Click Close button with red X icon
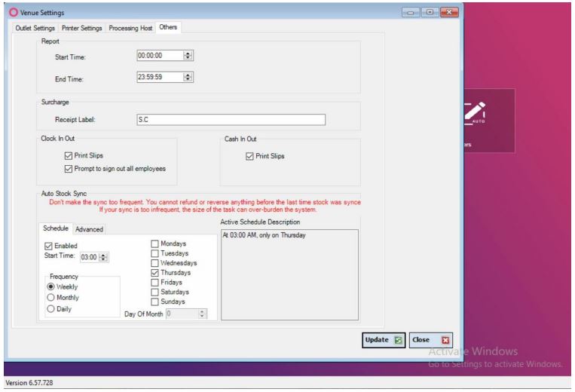 tap(432, 339)
